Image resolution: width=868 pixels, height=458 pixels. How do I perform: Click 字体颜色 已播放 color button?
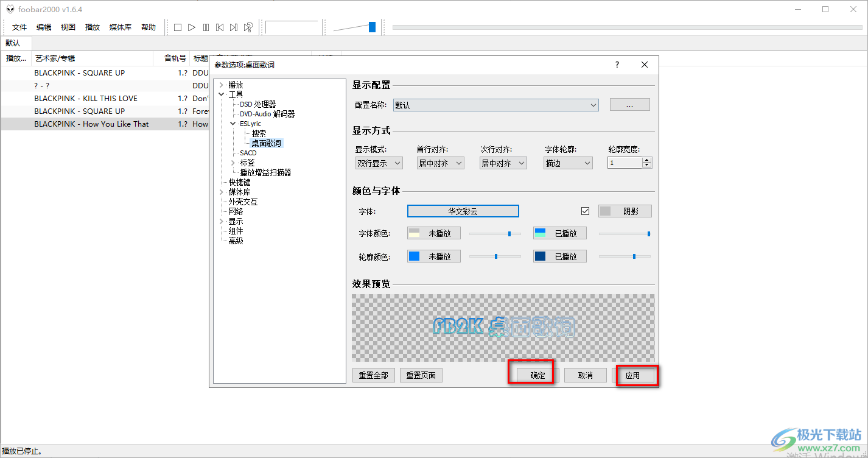point(560,233)
